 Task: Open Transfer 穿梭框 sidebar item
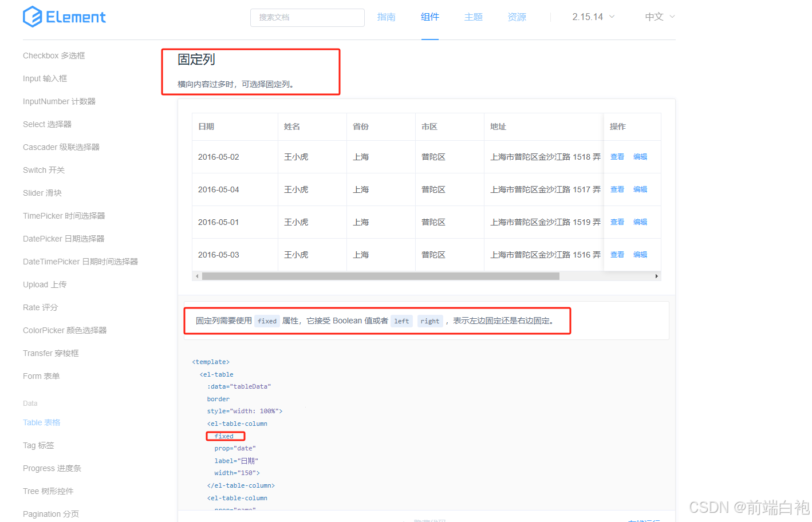pos(51,353)
